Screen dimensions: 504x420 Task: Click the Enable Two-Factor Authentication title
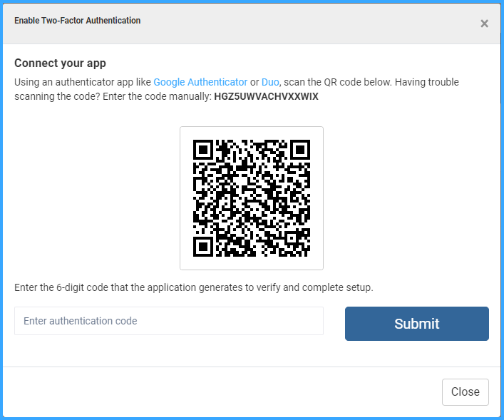pyautogui.click(x=78, y=21)
